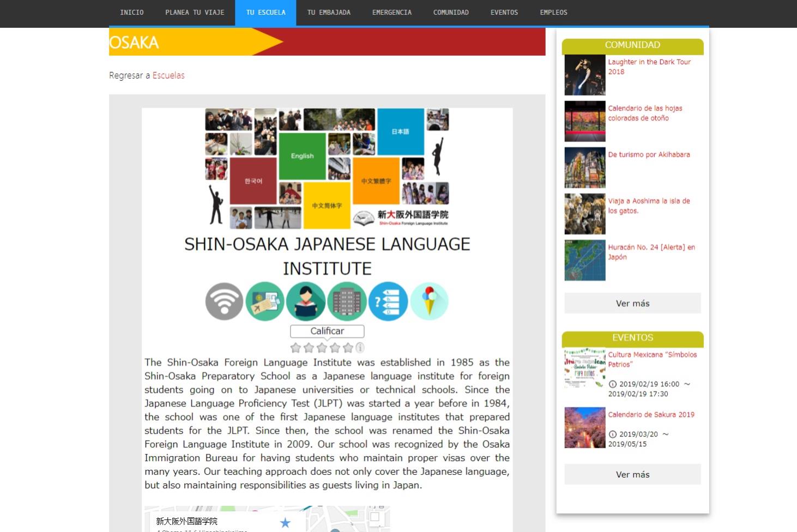Open Calendario de las hojas coloradas link

(645, 113)
